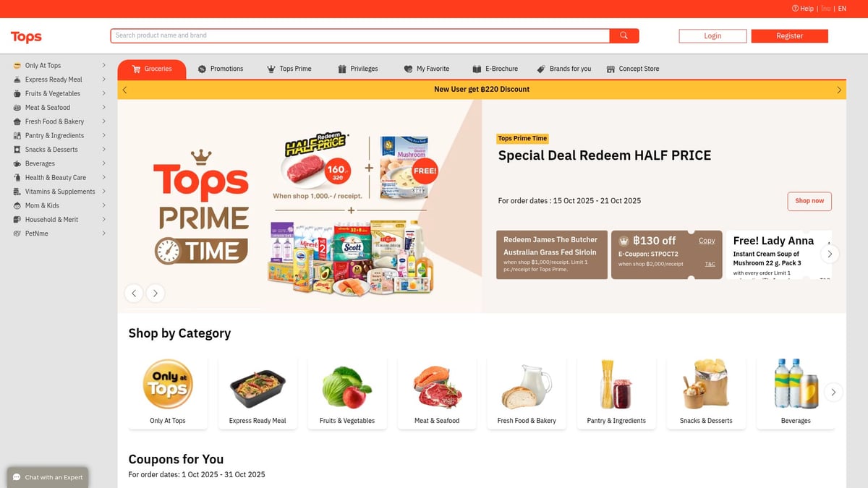Image resolution: width=868 pixels, height=488 pixels.
Task: Open Chat with an Expert bubble
Action: click(48, 477)
